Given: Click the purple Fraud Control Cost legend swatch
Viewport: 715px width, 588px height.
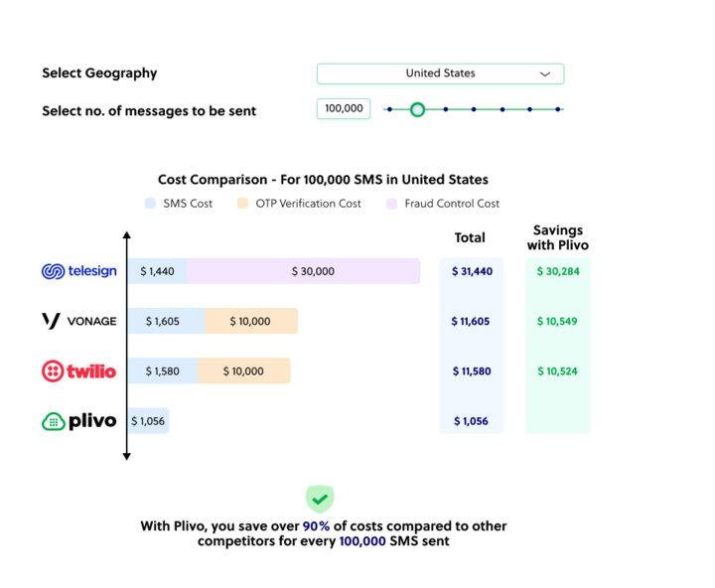Looking at the screenshot, I should coord(391,204).
